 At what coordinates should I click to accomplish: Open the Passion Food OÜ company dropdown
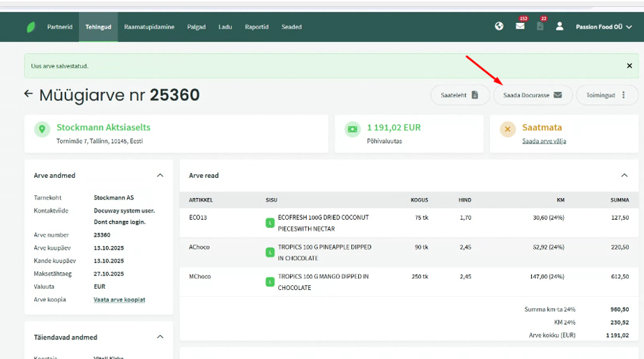pyautogui.click(x=604, y=27)
